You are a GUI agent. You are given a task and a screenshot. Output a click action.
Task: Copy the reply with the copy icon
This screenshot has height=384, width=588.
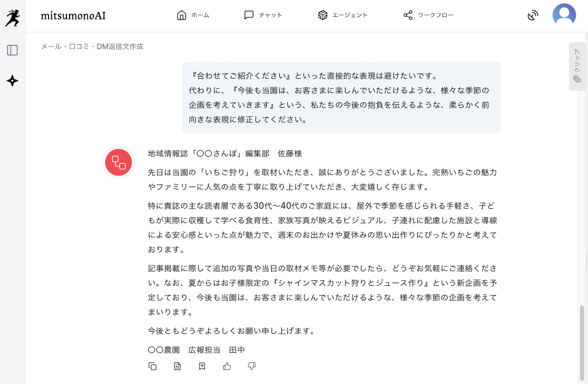point(153,366)
